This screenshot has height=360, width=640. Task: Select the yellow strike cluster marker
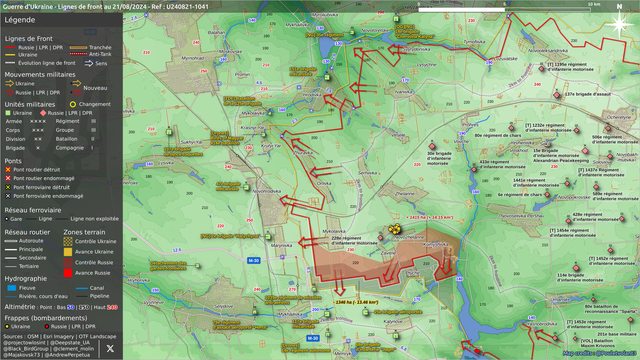coord(394,230)
